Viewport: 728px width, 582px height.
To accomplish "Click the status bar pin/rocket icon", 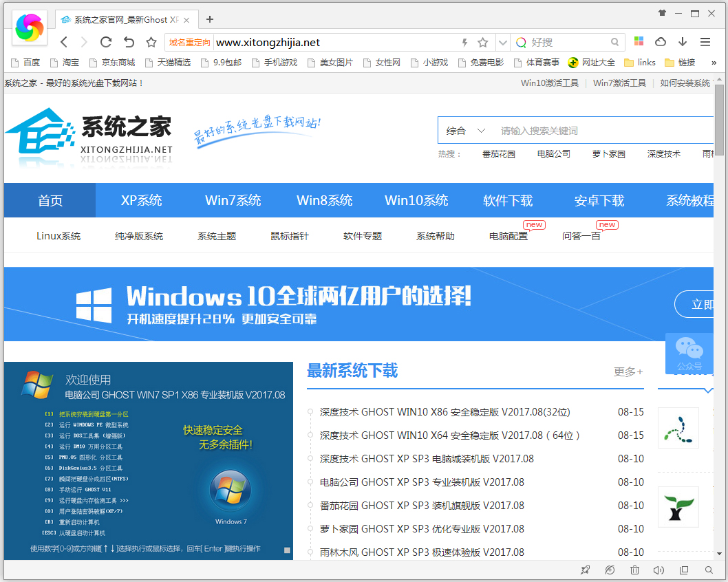I will tap(585, 570).
